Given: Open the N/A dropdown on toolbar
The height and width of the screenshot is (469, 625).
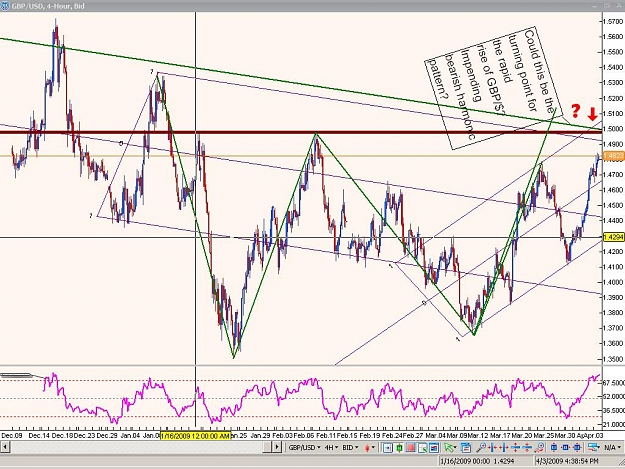Looking at the screenshot, I should pyautogui.click(x=612, y=448).
